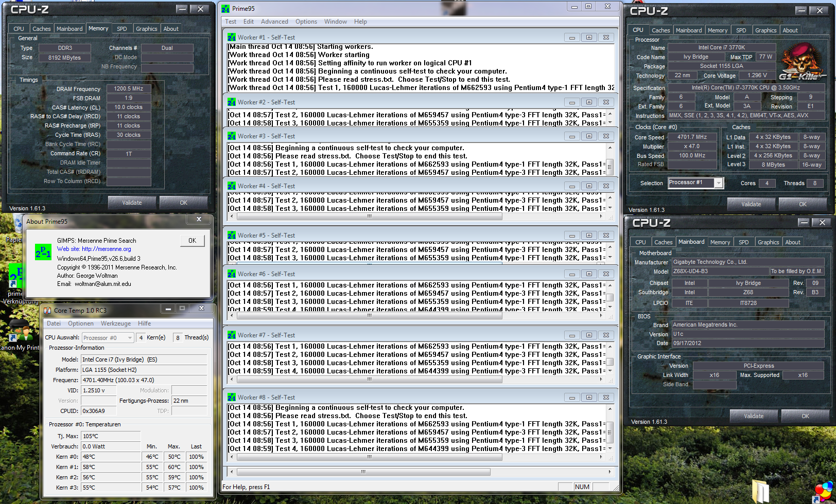Click Validate in the CPU-Z Mainboard window

(x=754, y=416)
